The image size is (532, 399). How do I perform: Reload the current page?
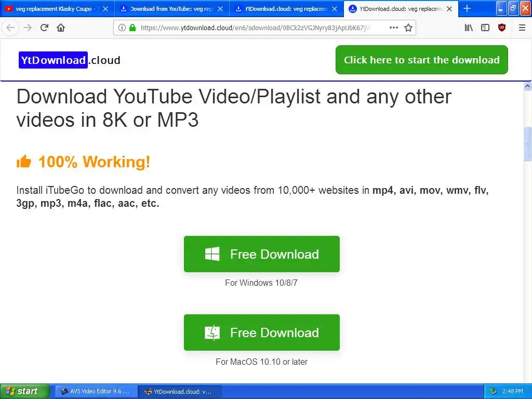44,28
